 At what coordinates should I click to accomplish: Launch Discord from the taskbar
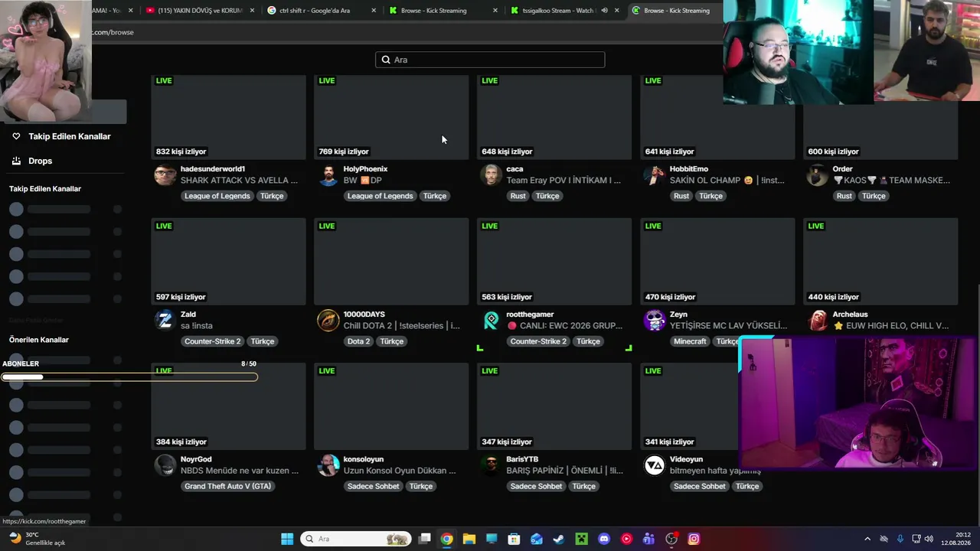coord(604,539)
